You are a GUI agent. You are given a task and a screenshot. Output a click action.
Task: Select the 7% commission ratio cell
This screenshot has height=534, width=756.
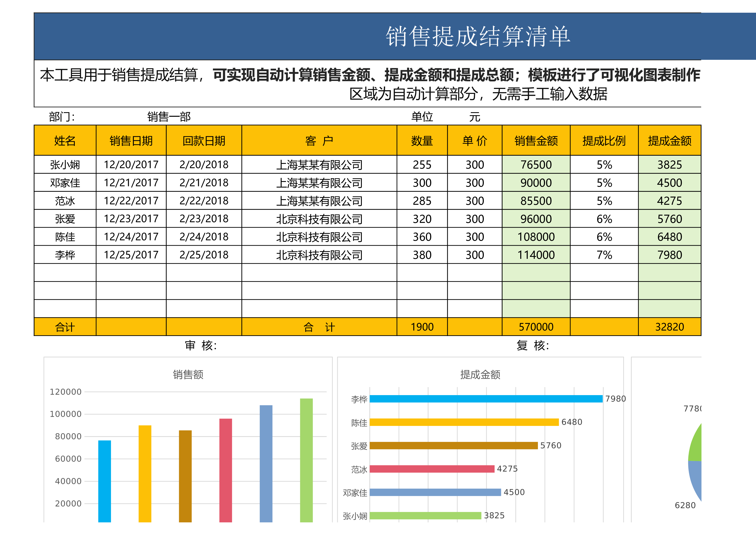(x=604, y=255)
